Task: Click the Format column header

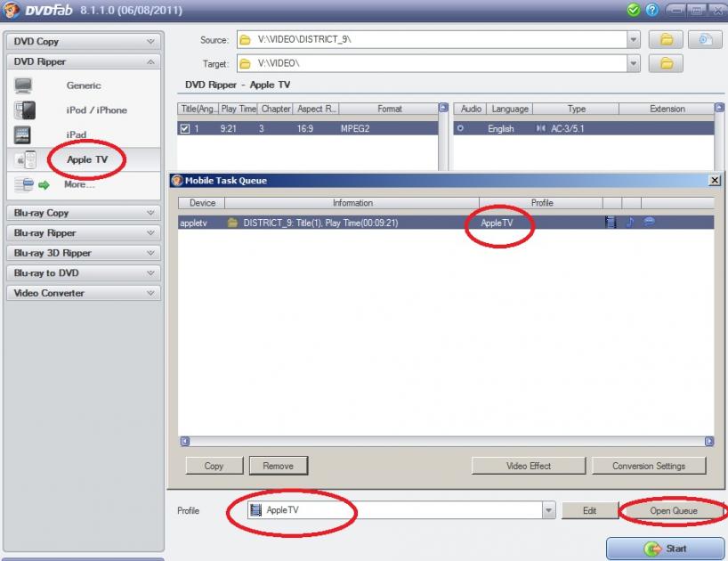Action: point(389,109)
